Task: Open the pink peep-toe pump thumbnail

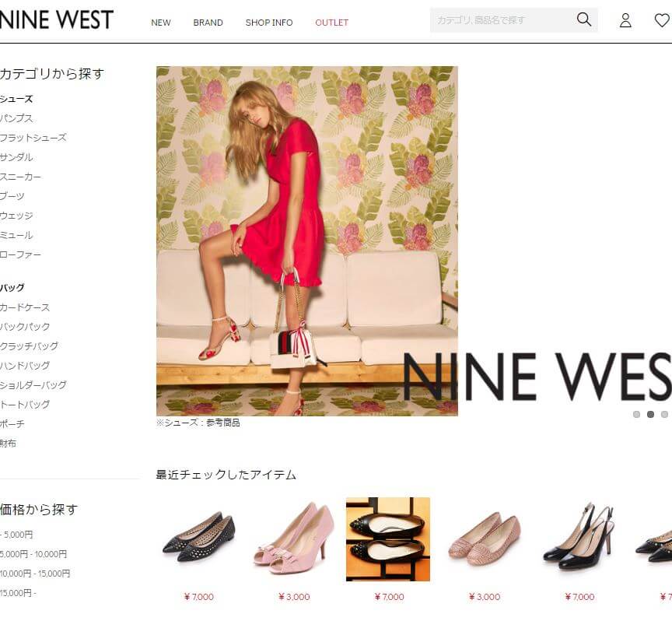Action: coord(293,539)
